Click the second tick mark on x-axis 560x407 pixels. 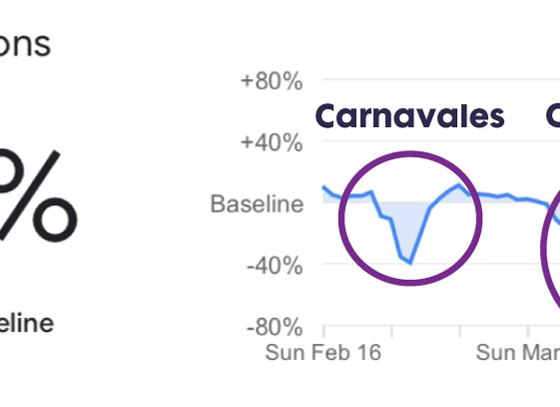[392, 331]
